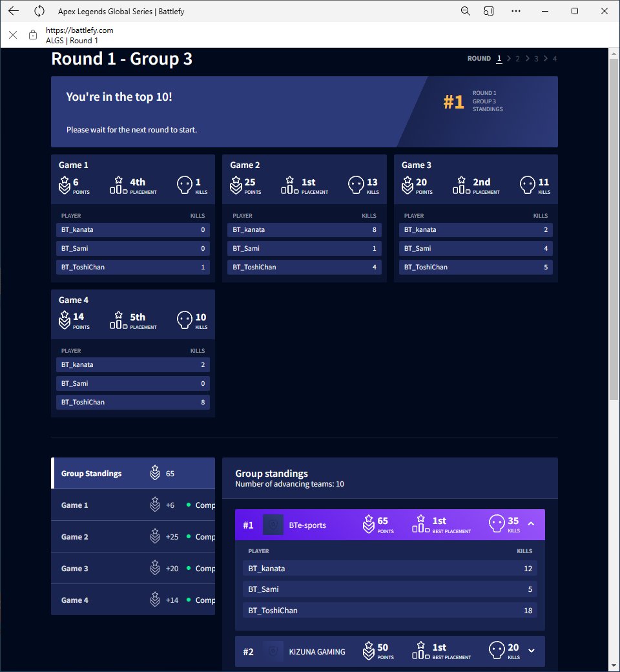Image resolution: width=620 pixels, height=672 pixels.
Task: Select Game 4 in standings sidebar
Action: [133, 600]
